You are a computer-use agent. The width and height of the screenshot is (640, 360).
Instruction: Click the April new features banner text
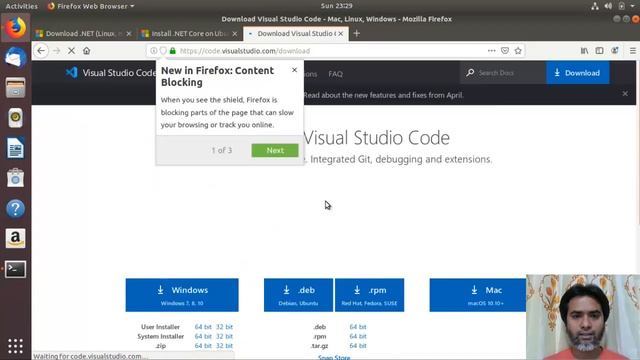[x=383, y=95]
